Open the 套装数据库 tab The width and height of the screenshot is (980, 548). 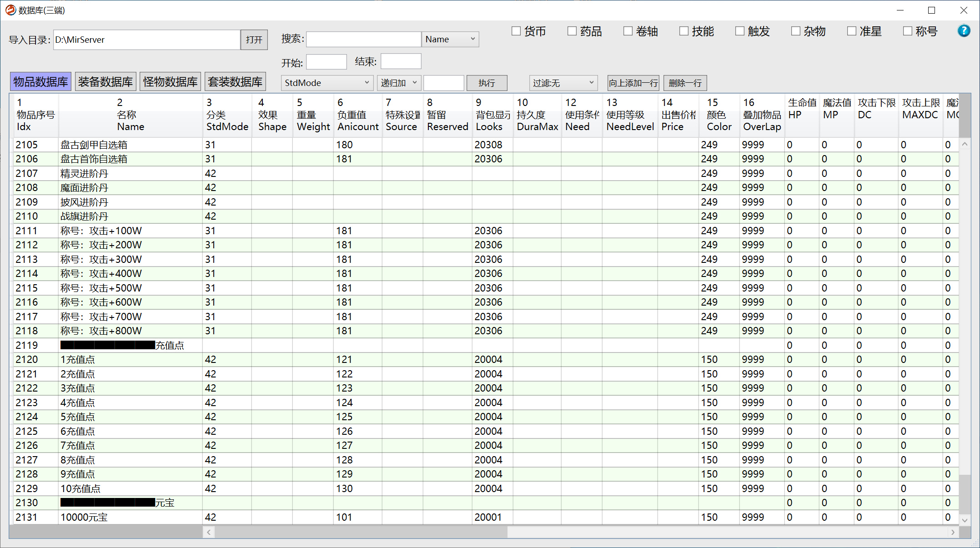(235, 82)
